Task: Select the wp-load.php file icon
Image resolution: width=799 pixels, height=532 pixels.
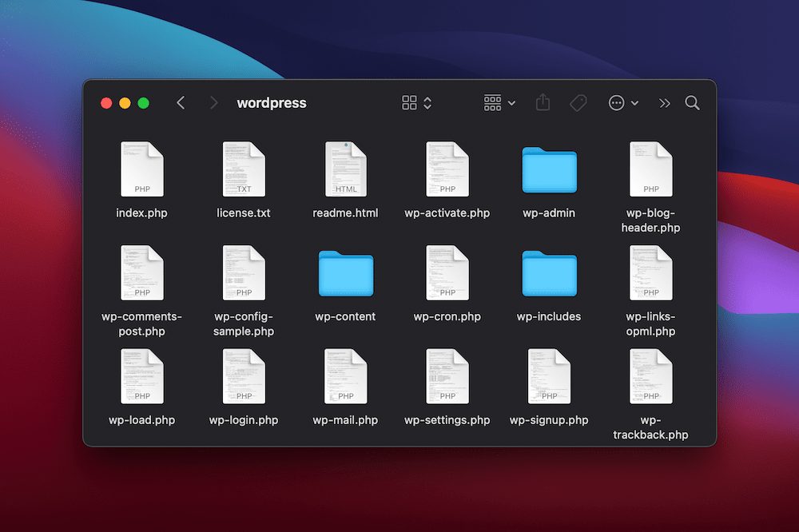Action: pyautogui.click(x=142, y=376)
